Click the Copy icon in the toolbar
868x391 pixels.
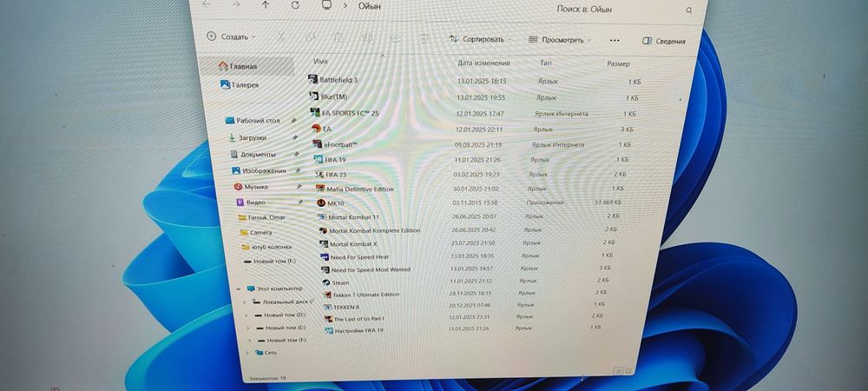(x=310, y=37)
